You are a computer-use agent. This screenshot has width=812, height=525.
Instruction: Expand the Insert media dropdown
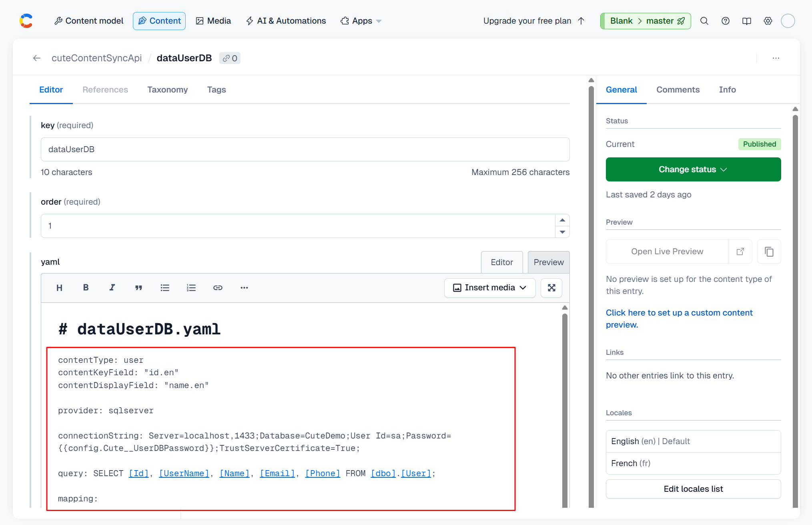489,288
